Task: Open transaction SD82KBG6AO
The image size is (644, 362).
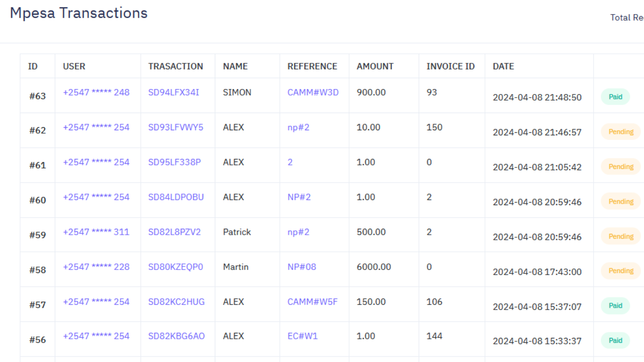Action: pos(177,336)
